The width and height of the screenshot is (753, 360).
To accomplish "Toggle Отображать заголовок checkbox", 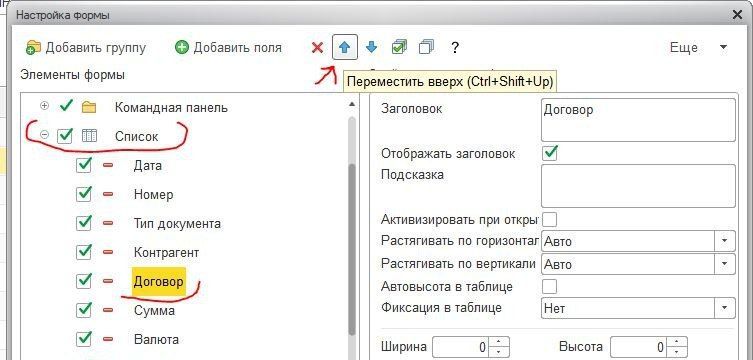I will click(549, 153).
